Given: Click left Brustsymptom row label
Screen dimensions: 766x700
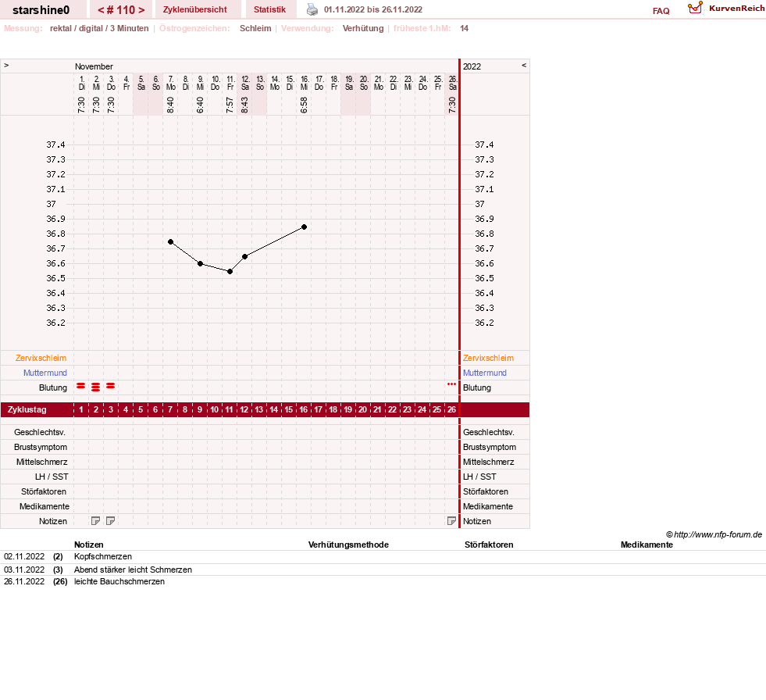Looking at the screenshot, I should coord(41,447).
